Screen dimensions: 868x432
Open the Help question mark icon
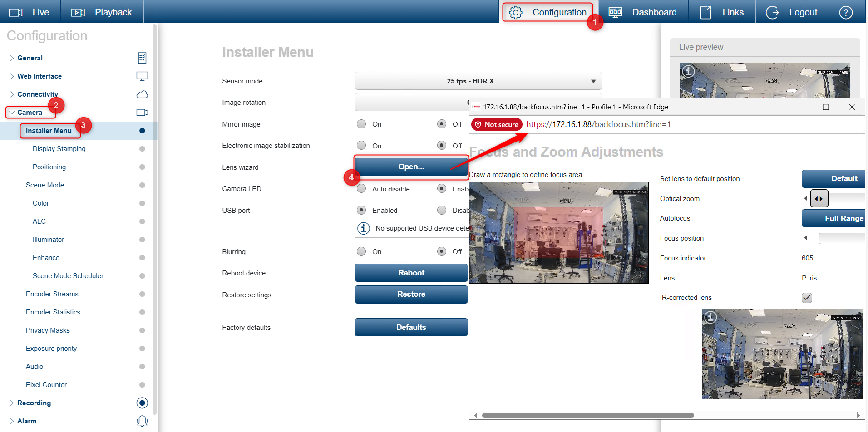coord(846,12)
